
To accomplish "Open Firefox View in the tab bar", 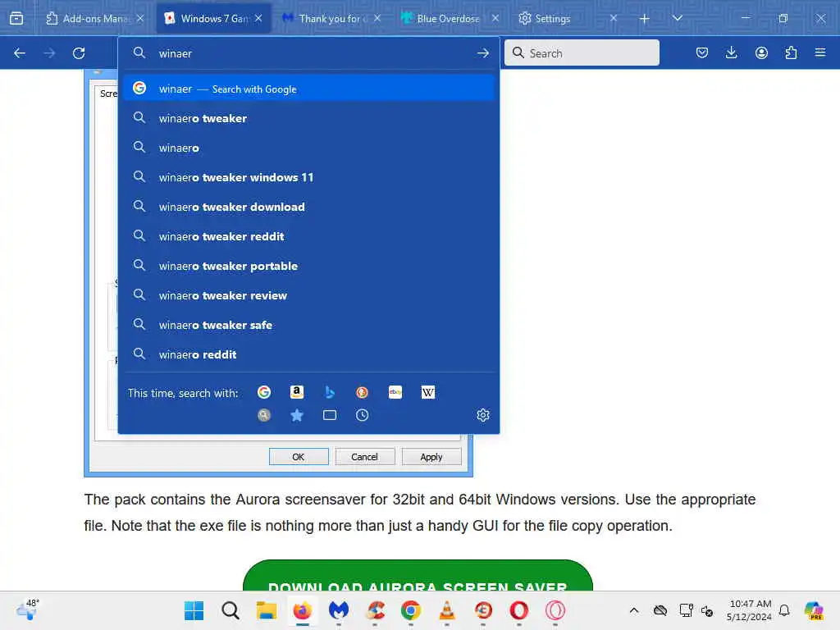I will (x=16, y=18).
